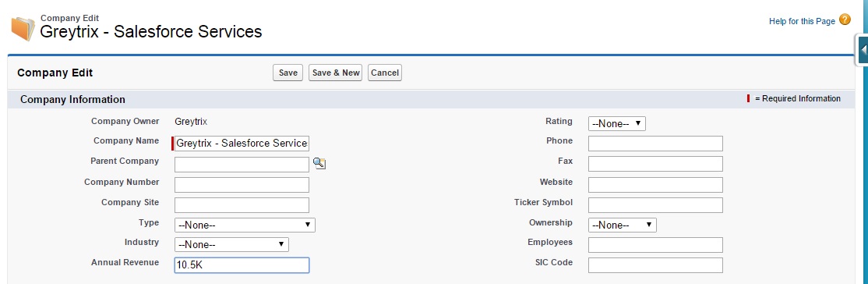Open the Industry dropdown
Viewport: 868px width, 284px height.
[x=231, y=245]
